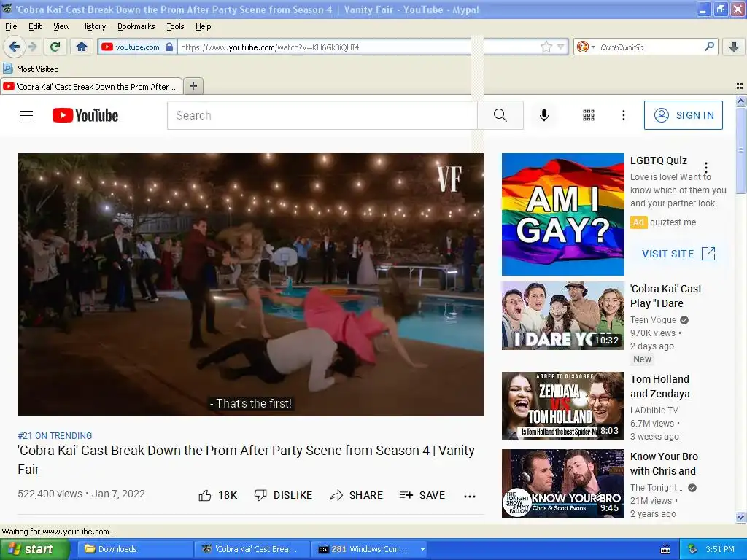Open the Bookmarks menu
Viewport: 747px width, 560px height.
tap(136, 26)
